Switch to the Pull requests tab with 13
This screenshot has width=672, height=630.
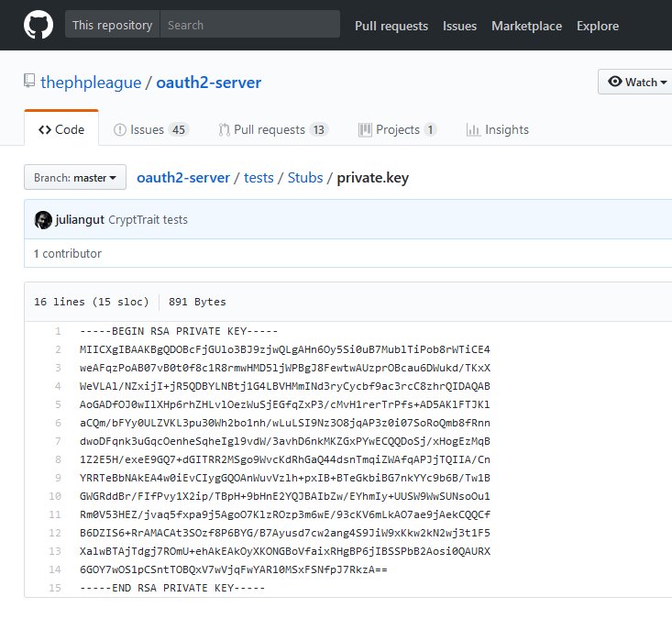(x=273, y=129)
